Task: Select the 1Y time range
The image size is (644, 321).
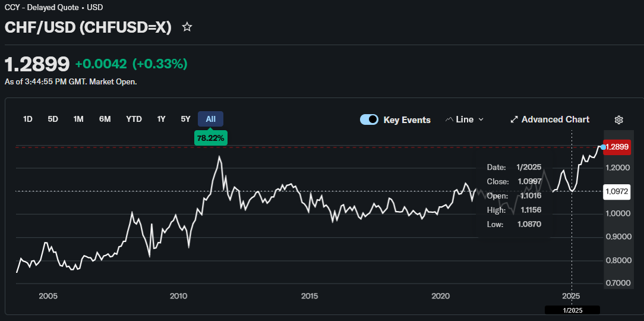Action: coord(161,119)
